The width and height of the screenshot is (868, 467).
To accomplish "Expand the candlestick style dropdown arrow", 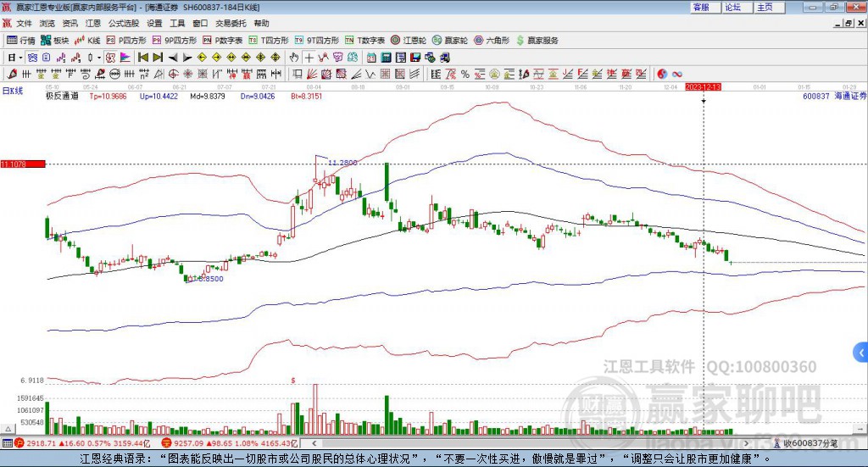I will coord(99,58).
